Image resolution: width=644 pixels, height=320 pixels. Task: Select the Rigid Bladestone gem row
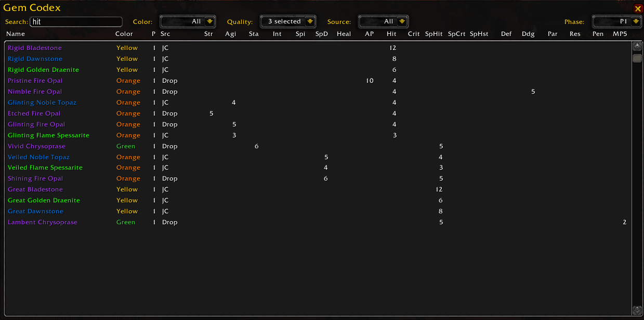pos(318,48)
